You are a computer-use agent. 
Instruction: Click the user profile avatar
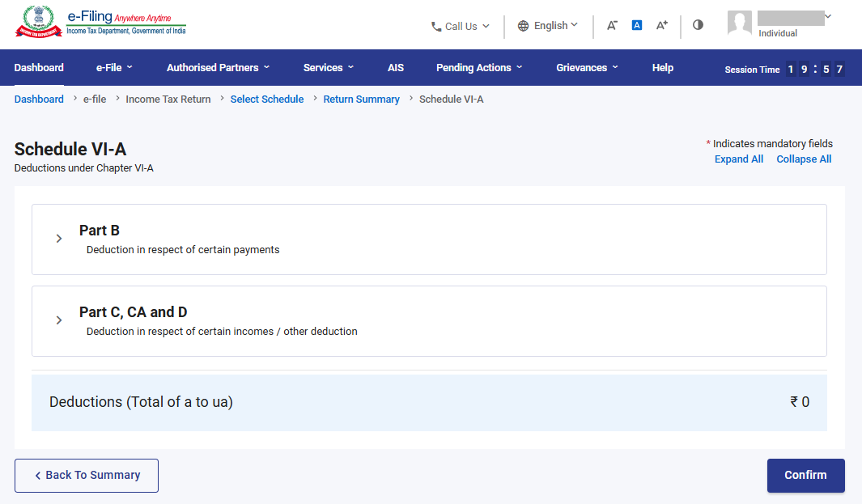[740, 23]
